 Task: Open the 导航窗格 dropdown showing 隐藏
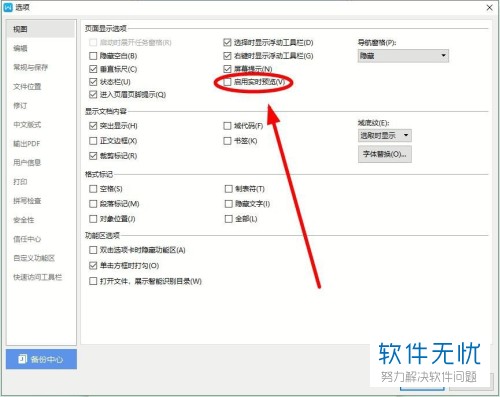(x=403, y=56)
